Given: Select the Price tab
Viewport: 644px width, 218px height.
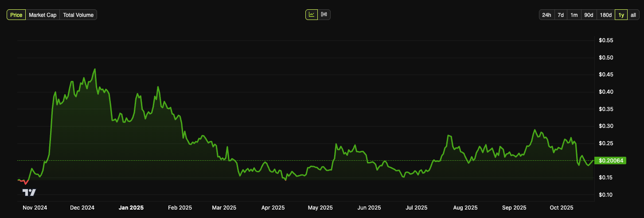Looking at the screenshot, I should click(16, 15).
